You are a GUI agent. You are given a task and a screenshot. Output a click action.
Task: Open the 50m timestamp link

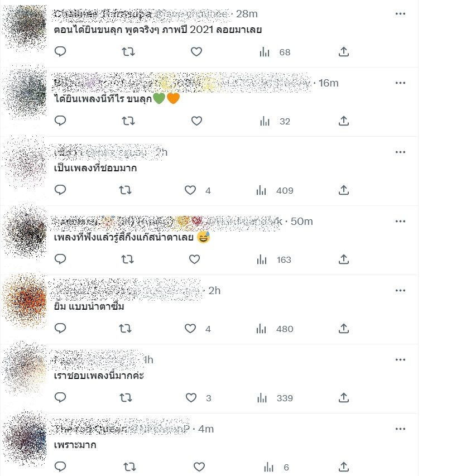301,222
